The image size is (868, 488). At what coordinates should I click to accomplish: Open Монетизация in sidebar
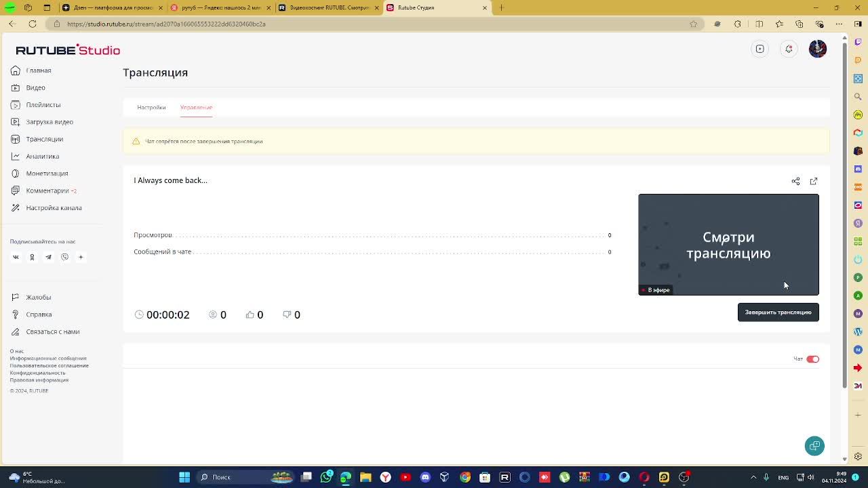click(x=39, y=174)
